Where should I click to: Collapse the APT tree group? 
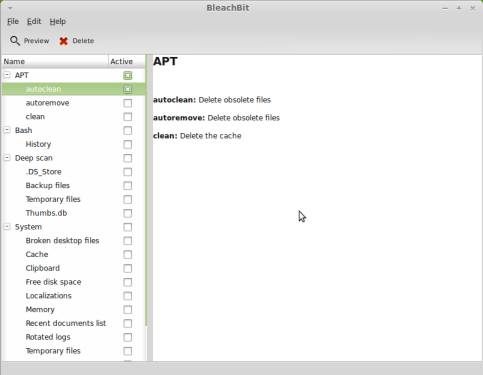(x=7, y=75)
